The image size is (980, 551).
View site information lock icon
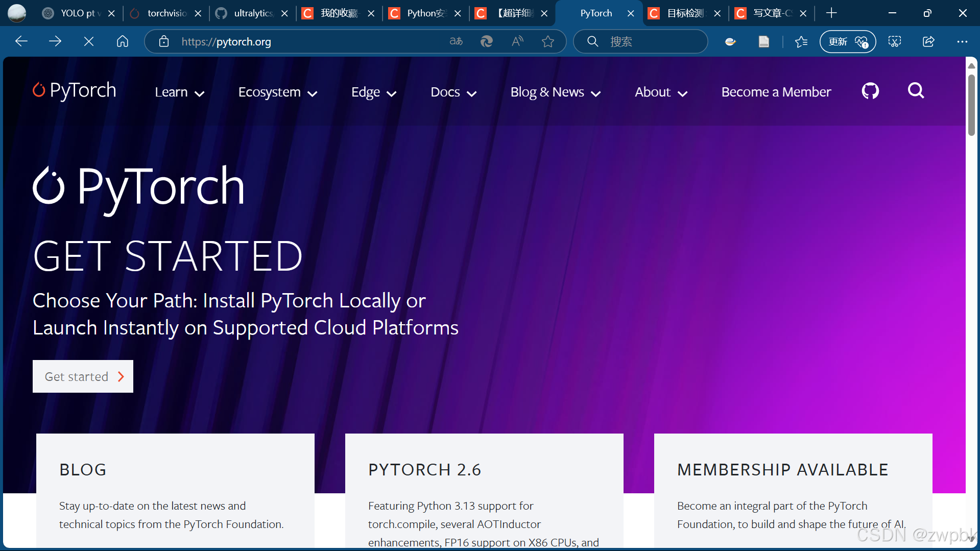click(164, 41)
